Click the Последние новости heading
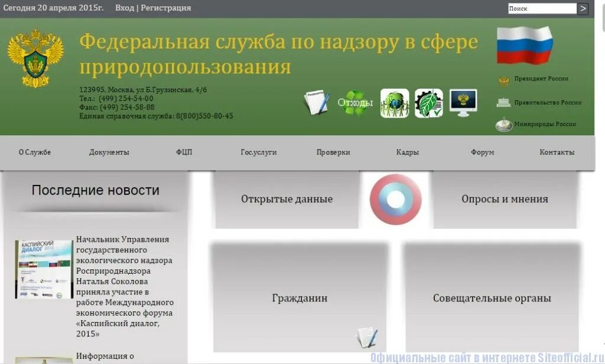This screenshot has width=605, height=364. [x=95, y=190]
